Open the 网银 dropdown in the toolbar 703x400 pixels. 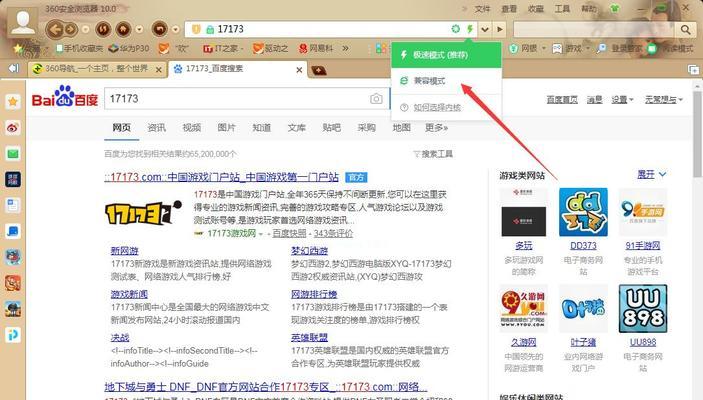(528, 48)
